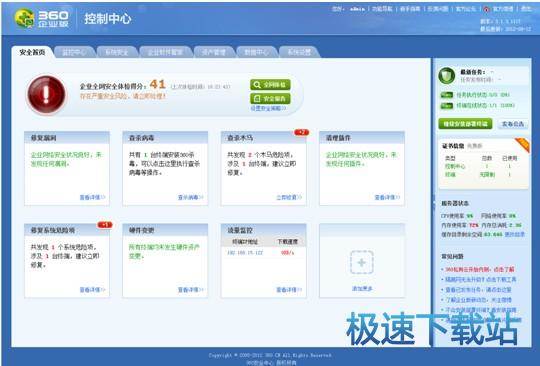
Task: Click the green status badge next to 终端在线状态
Action: pos(447,105)
